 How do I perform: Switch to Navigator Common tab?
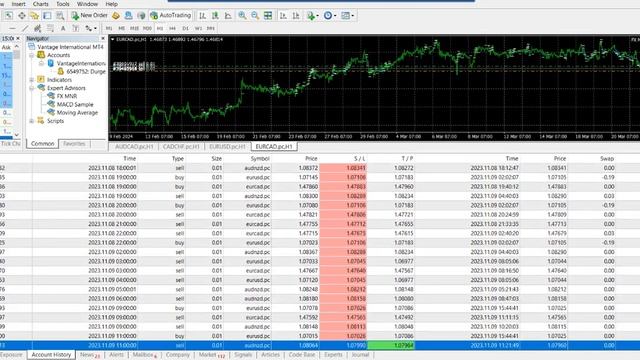pyautogui.click(x=42, y=144)
